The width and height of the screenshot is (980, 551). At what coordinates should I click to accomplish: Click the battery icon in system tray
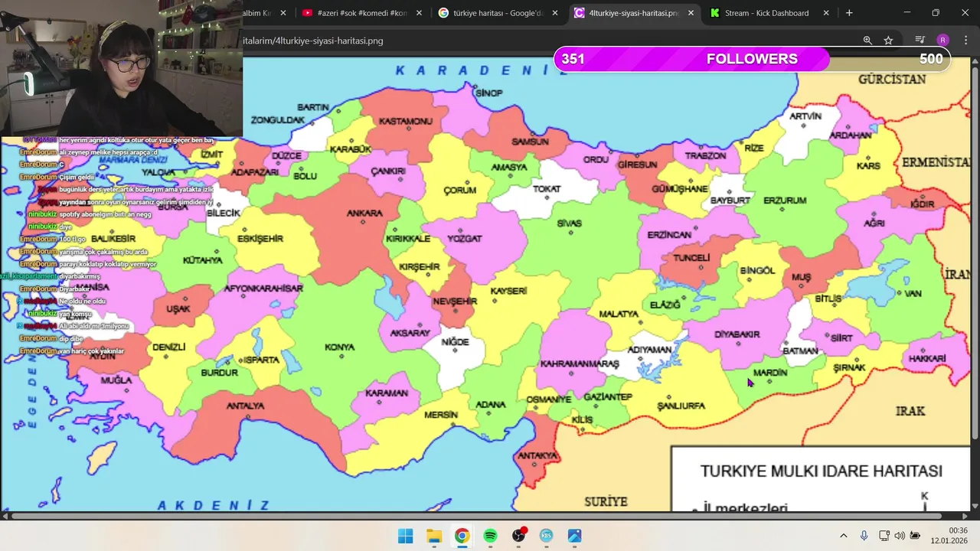(916, 536)
